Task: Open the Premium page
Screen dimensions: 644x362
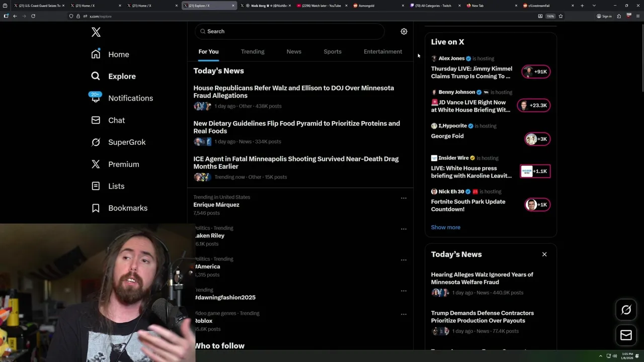Action: click(x=115, y=164)
